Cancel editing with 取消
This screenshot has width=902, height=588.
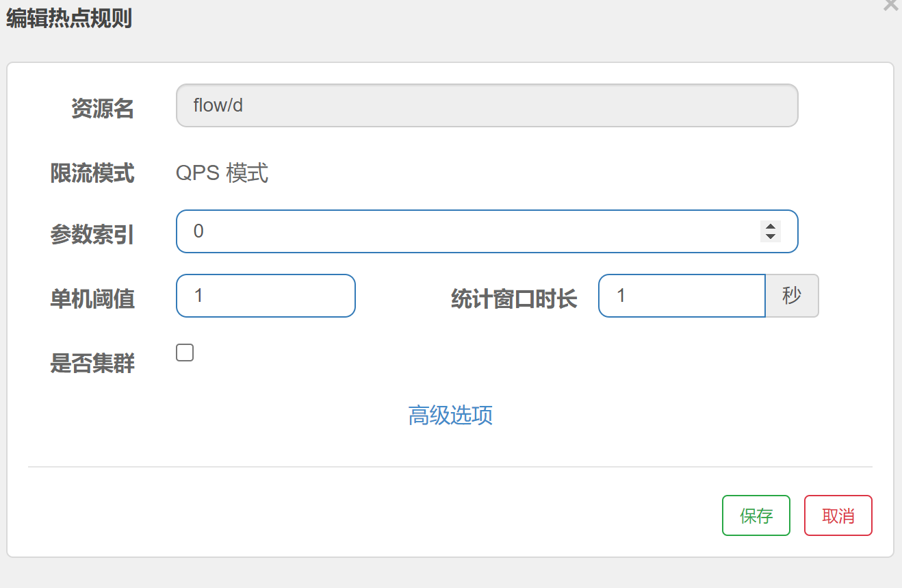click(x=838, y=515)
